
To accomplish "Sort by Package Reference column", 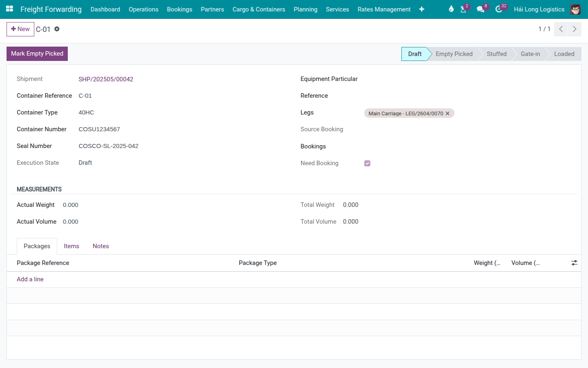I will coord(43,263).
